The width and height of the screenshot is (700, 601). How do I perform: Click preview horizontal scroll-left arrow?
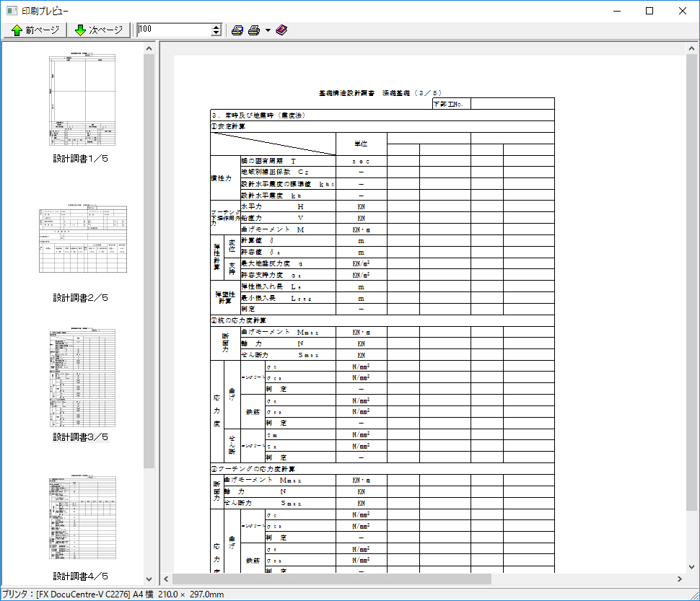tap(166, 579)
